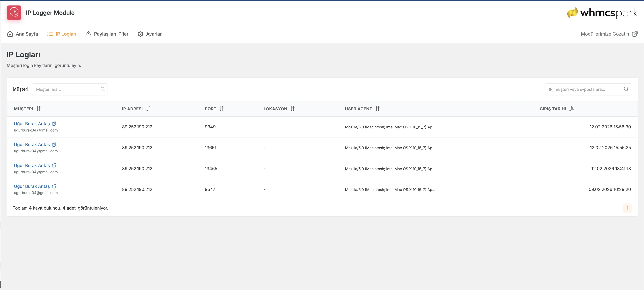Image resolution: width=644 pixels, height=290 pixels.
Task: Open Uğur Burak Arıtaş link in 15:56:30 row
Action: pyautogui.click(x=32, y=124)
